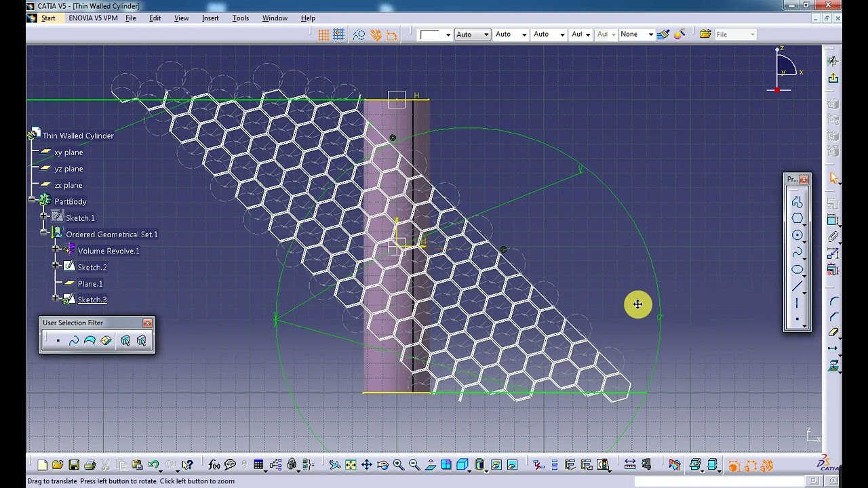This screenshot has width=868, height=488.
Task: Select the Point tool in Profile toolbar
Action: (797, 319)
